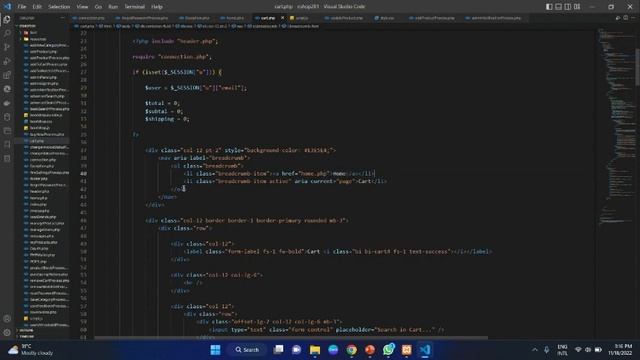Close the cart.php editor tab
Image resolution: width=640 pixels, height=360 pixels.
[282, 18]
